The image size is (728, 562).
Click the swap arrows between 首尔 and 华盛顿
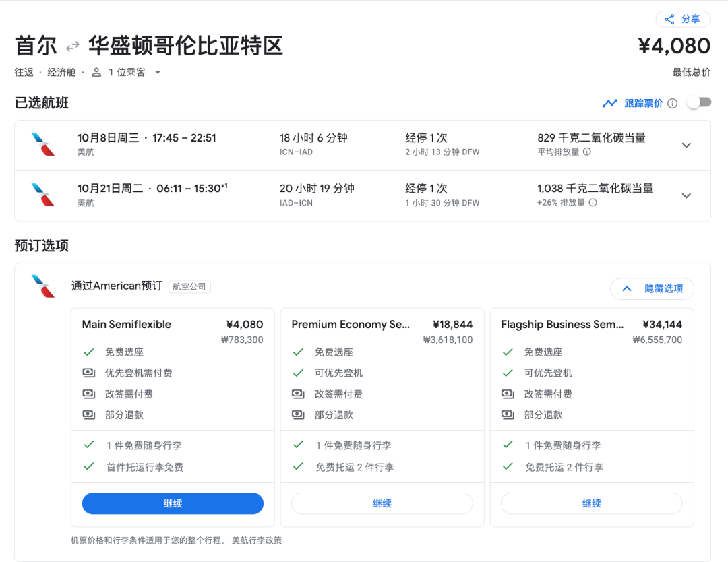73,46
